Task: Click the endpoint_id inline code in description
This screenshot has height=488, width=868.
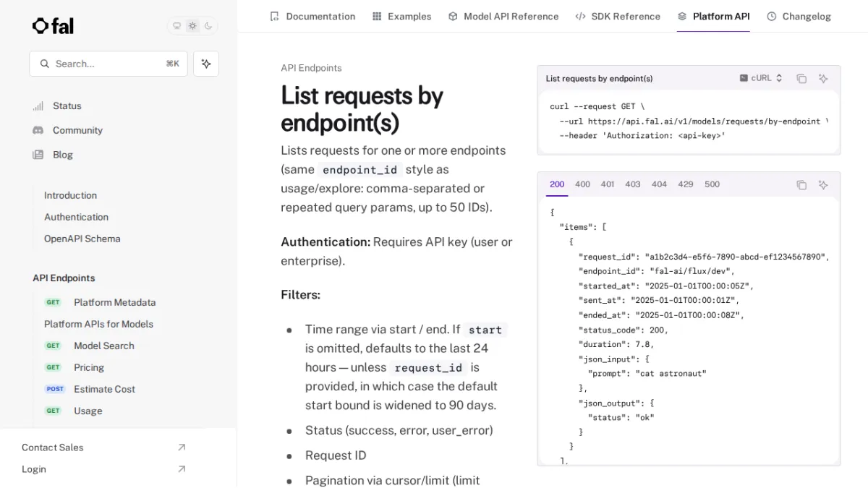Action: coord(359,170)
